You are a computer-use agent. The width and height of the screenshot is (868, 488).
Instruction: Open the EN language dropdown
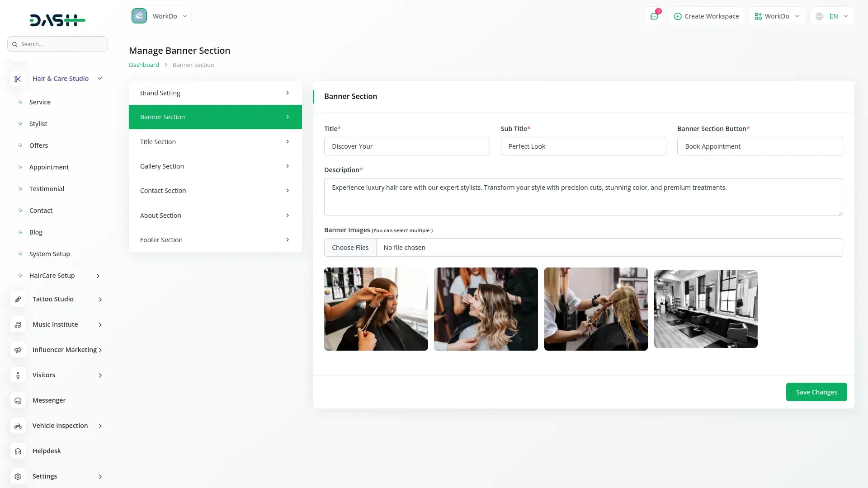tap(833, 16)
